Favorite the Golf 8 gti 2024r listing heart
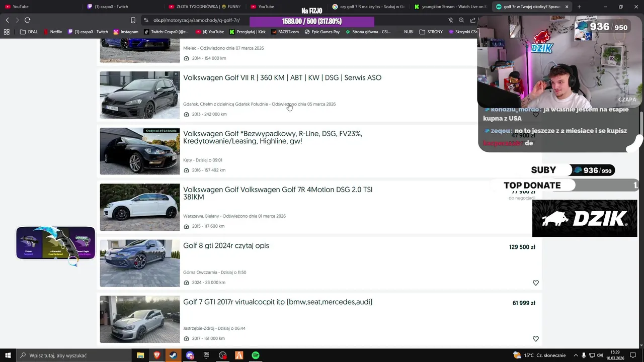 (535, 283)
